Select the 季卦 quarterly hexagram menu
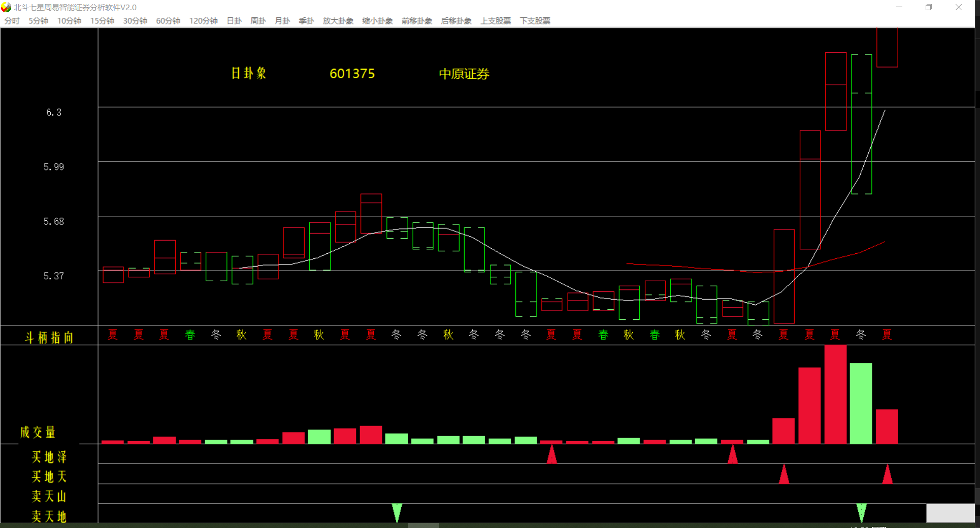The image size is (980, 528). click(x=306, y=21)
